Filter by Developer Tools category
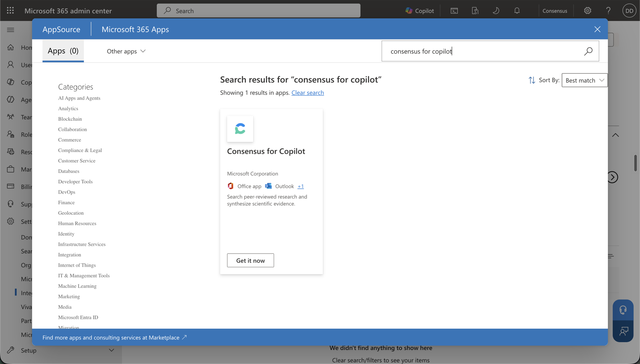The image size is (640, 364). click(75, 182)
